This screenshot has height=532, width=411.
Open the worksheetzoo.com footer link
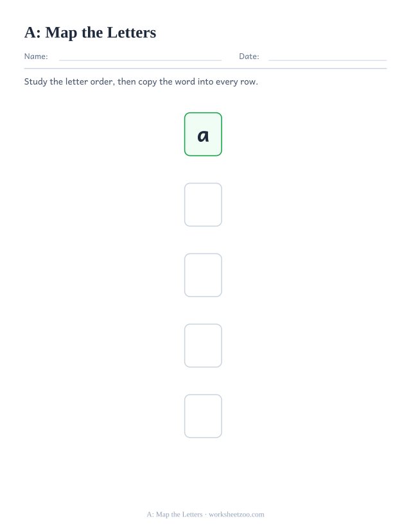(236, 515)
